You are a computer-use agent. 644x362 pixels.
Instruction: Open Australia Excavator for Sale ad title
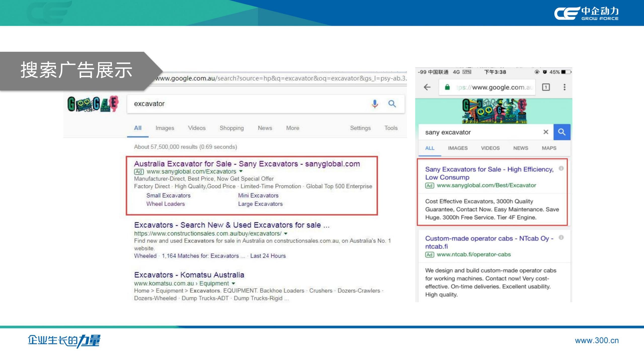(x=247, y=164)
